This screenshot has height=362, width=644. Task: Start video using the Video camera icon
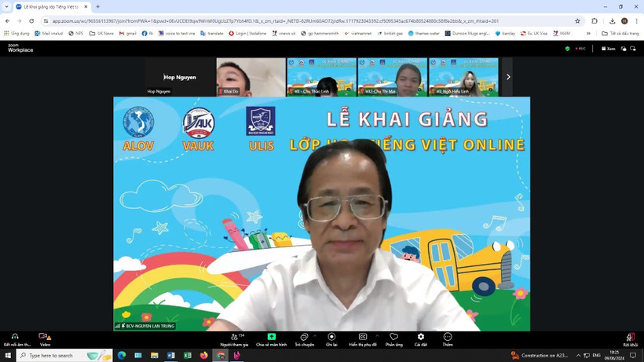[44, 337]
